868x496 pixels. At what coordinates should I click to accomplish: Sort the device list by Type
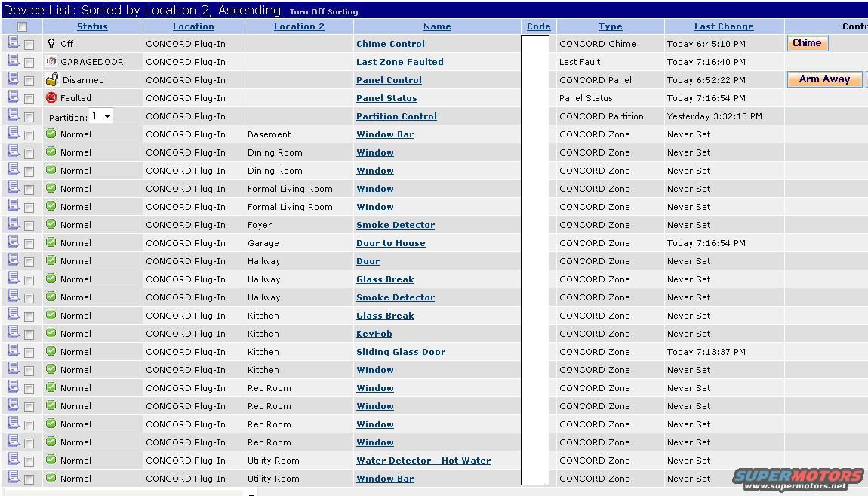(610, 26)
